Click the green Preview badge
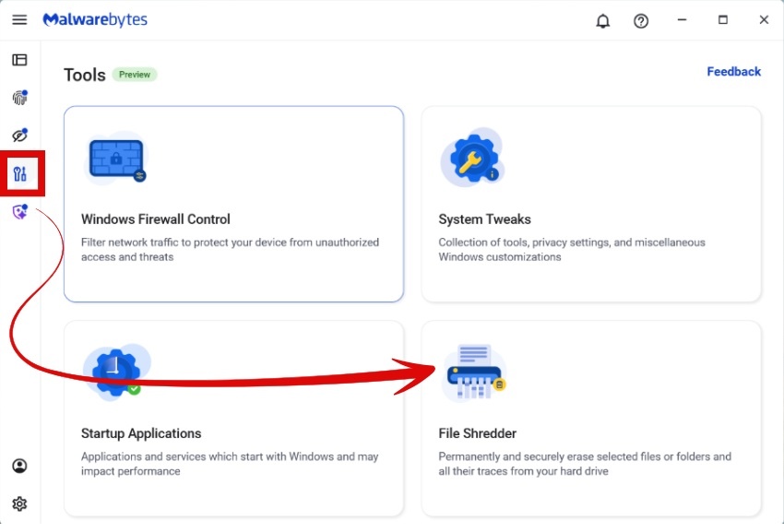 coord(135,75)
